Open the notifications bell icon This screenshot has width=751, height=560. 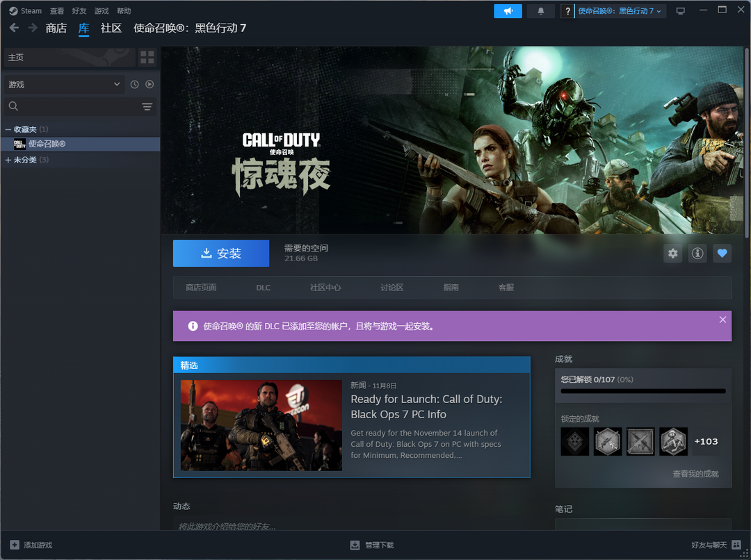coord(541,11)
